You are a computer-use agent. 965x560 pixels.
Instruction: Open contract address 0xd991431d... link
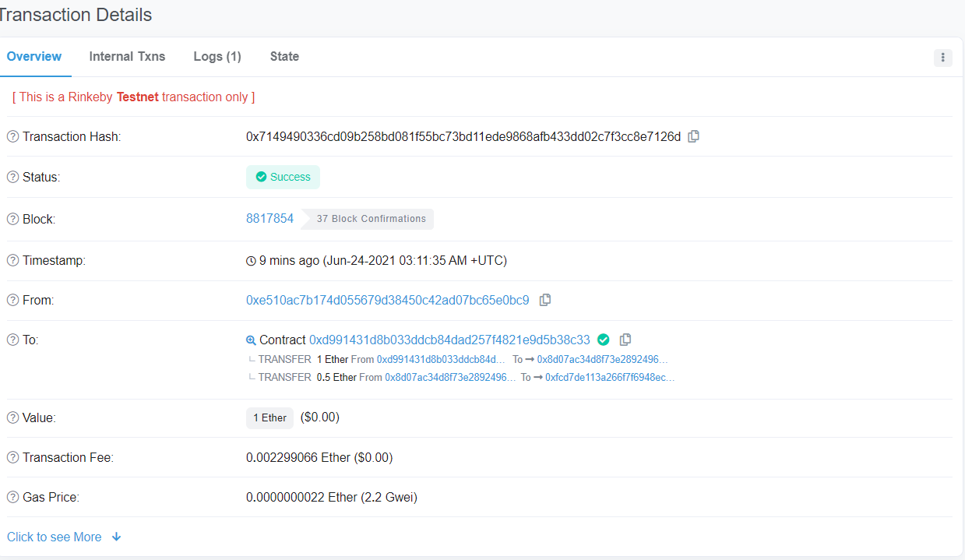click(449, 340)
